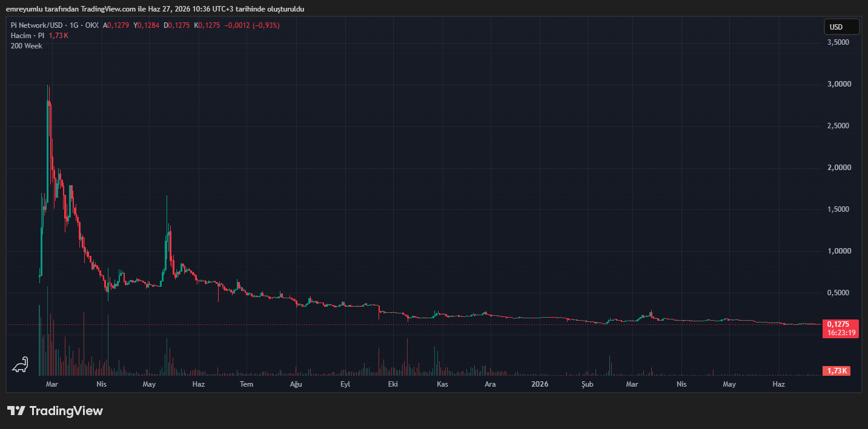Click the Eyl month label on the time axis
Screen dimensions: 868x429
[345, 384]
